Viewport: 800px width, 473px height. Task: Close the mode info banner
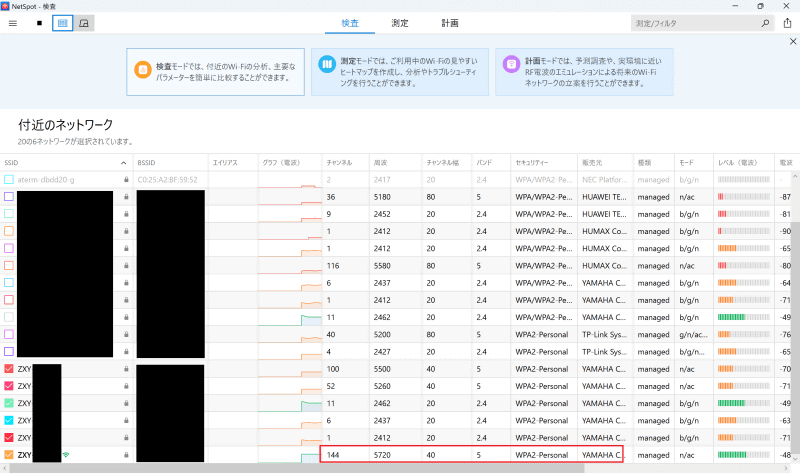click(793, 41)
